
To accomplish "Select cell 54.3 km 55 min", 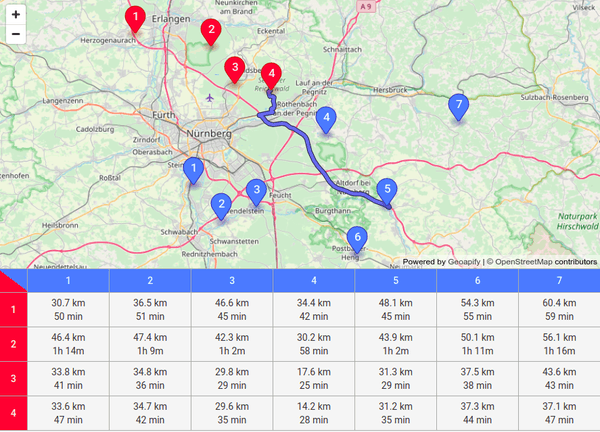I will point(478,310).
